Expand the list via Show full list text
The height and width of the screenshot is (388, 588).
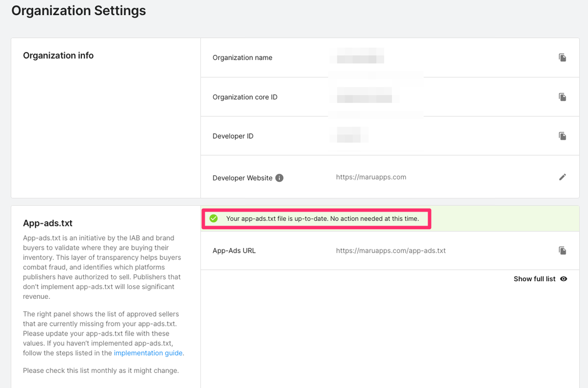click(x=534, y=279)
